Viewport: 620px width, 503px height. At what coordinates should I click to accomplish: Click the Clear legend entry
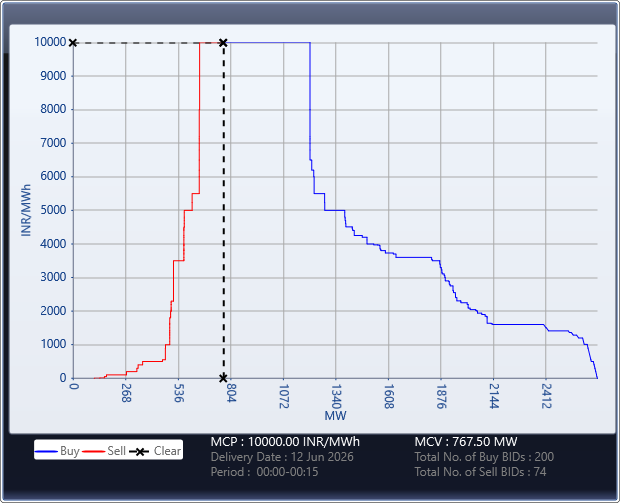[155, 451]
